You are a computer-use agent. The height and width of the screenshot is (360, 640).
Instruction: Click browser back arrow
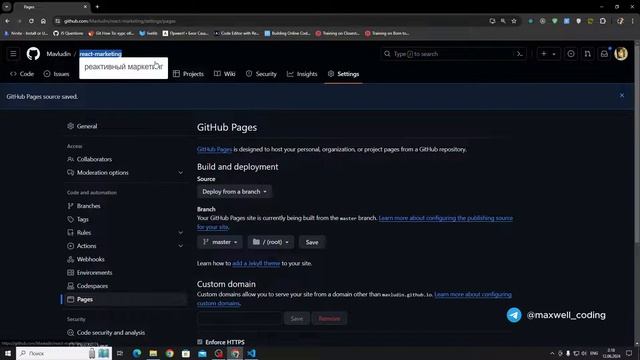point(8,21)
